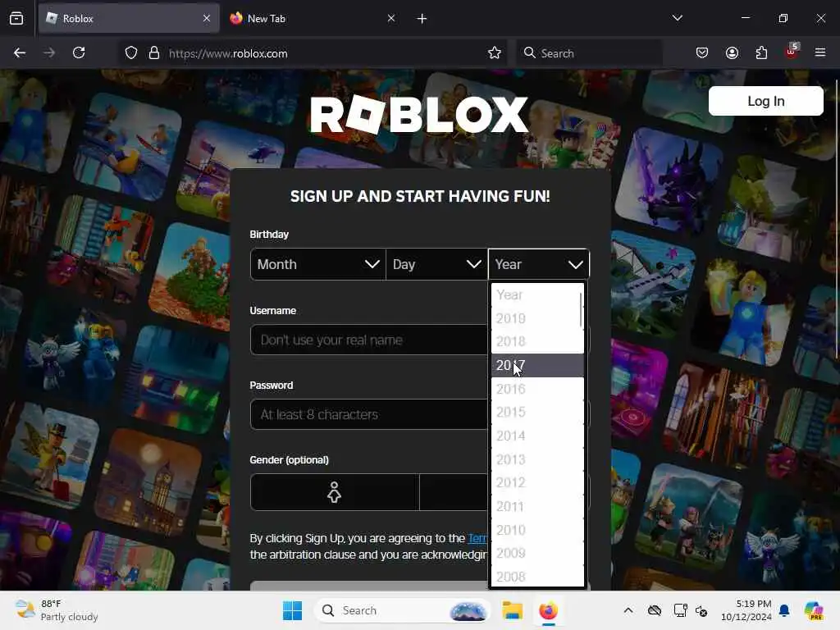The height and width of the screenshot is (630, 840).
Task: Open the Day dropdown
Action: 436,264
